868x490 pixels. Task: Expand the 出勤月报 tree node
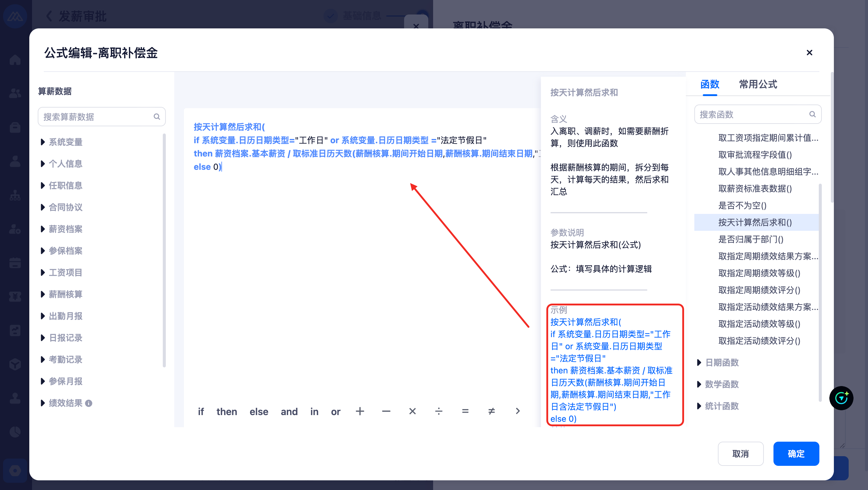(43, 316)
